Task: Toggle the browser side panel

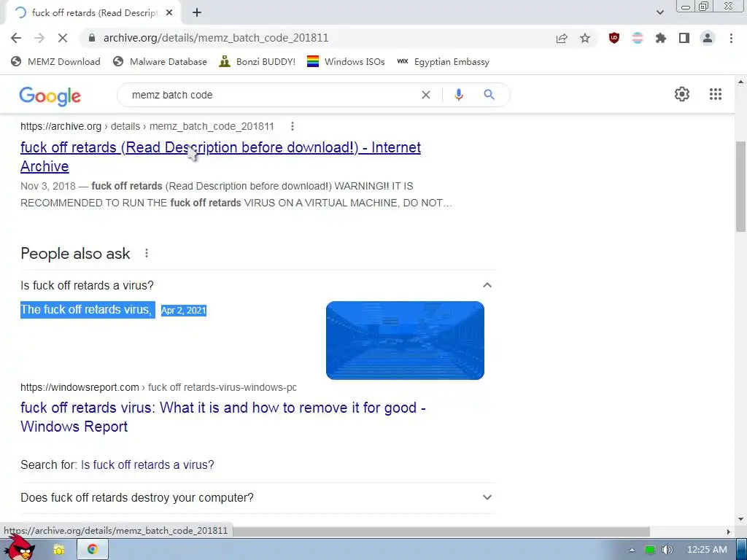Action: [684, 38]
